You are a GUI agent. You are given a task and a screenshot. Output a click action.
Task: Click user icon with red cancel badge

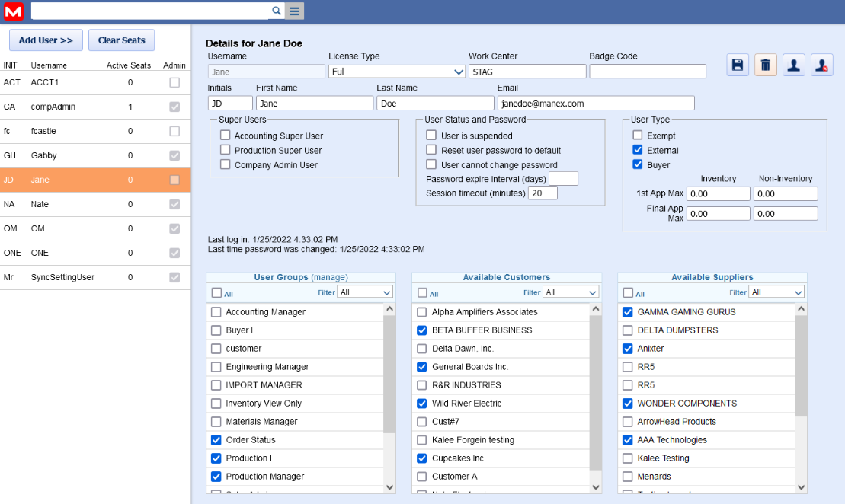click(x=821, y=65)
